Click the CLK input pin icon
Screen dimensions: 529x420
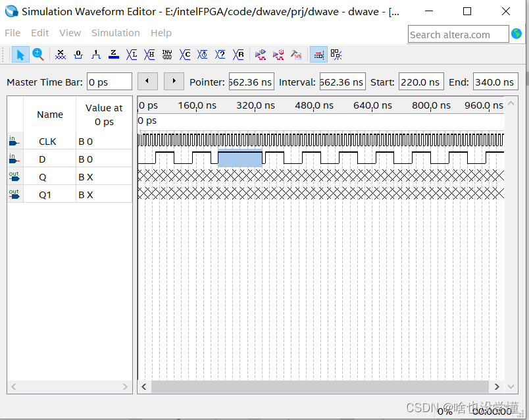tap(14, 141)
